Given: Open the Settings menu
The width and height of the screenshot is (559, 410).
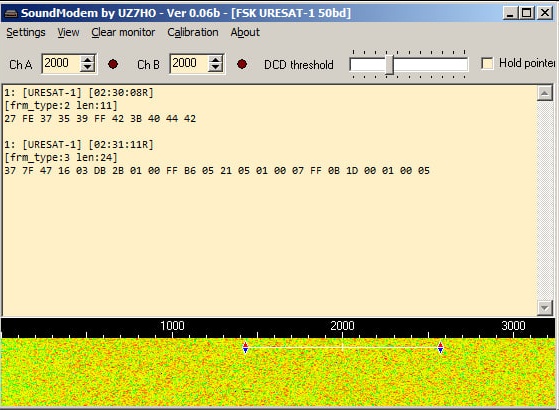Looking at the screenshot, I should click(x=26, y=32).
